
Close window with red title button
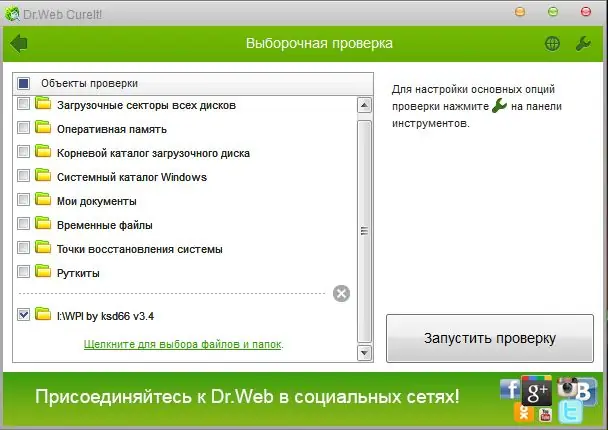tap(586, 12)
